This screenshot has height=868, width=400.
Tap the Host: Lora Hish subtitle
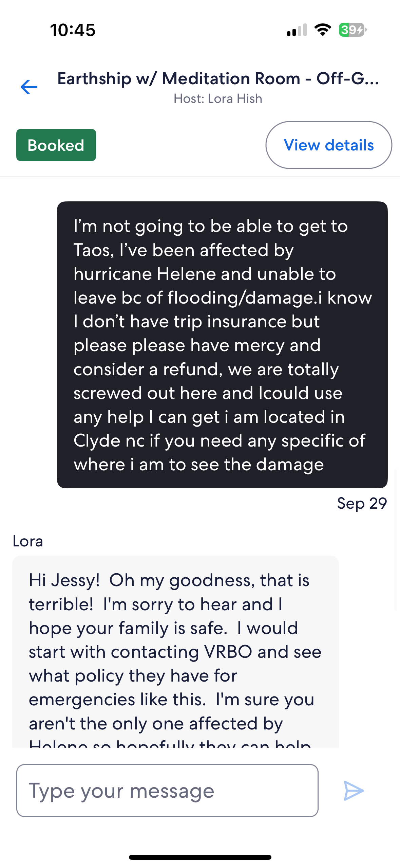(218, 99)
